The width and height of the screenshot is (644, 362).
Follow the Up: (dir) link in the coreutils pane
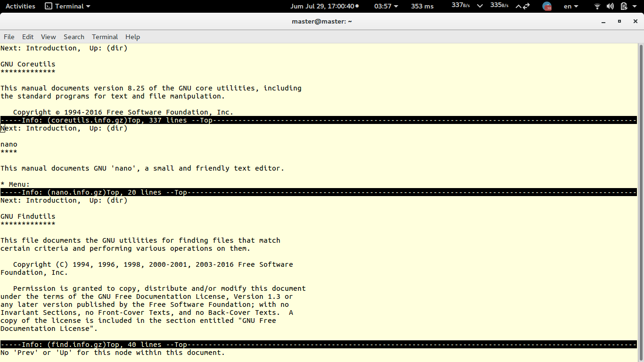[x=108, y=48]
